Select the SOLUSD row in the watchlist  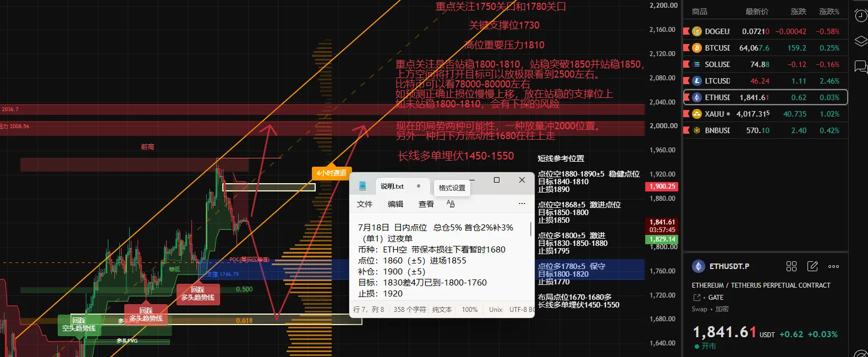click(765, 64)
